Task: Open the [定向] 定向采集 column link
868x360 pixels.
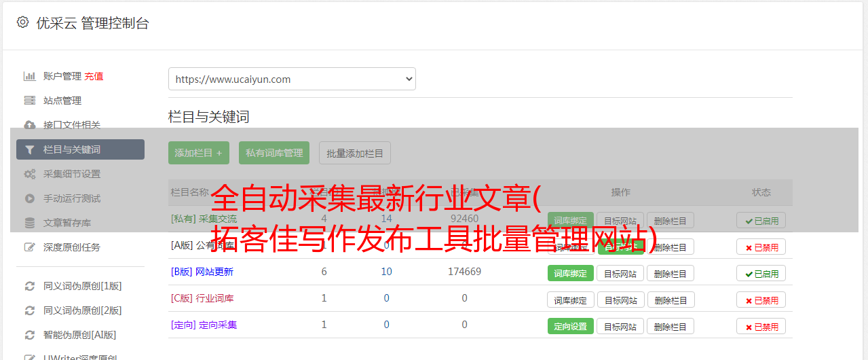Action: [x=204, y=325]
